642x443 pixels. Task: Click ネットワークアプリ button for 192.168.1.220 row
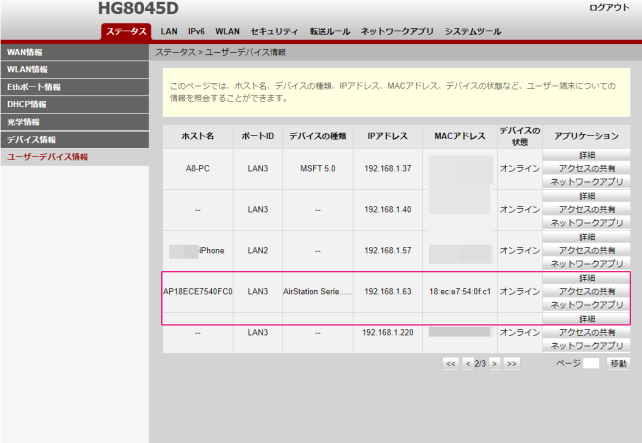(586, 346)
